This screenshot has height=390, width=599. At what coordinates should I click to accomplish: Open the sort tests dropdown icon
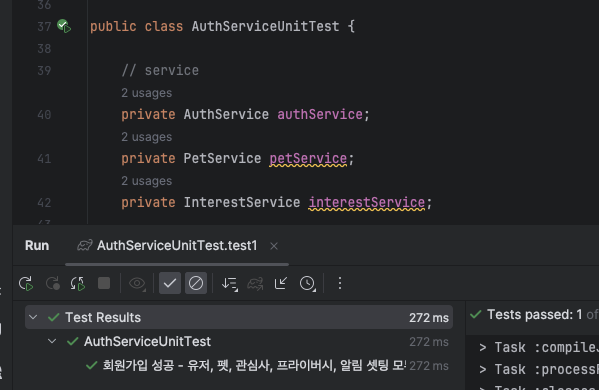pyautogui.click(x=230, y=283)
